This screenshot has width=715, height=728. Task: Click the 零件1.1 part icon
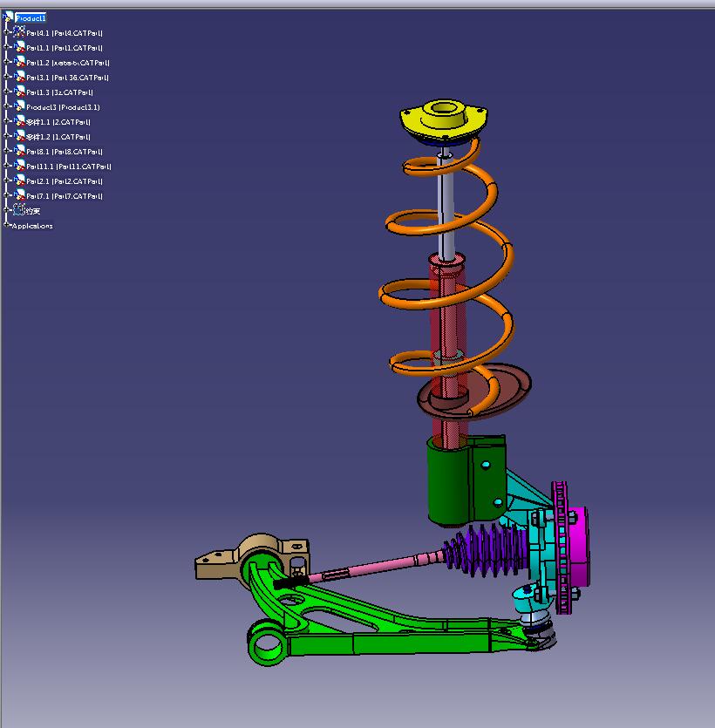click(x=19, y=122)
